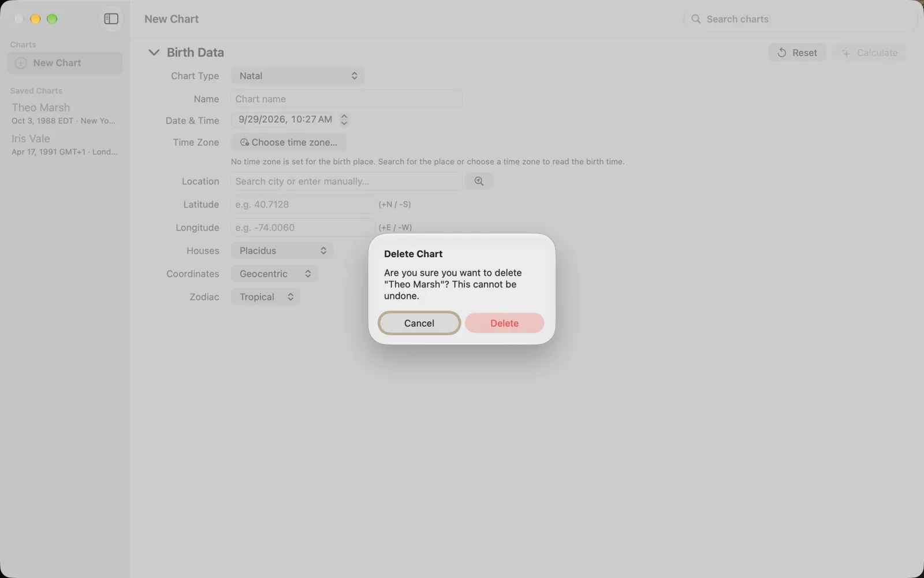The height and width of the screenshot is (578, 924).
Task: Click the Delete Chart dialog title
Action: pos(413,254)
